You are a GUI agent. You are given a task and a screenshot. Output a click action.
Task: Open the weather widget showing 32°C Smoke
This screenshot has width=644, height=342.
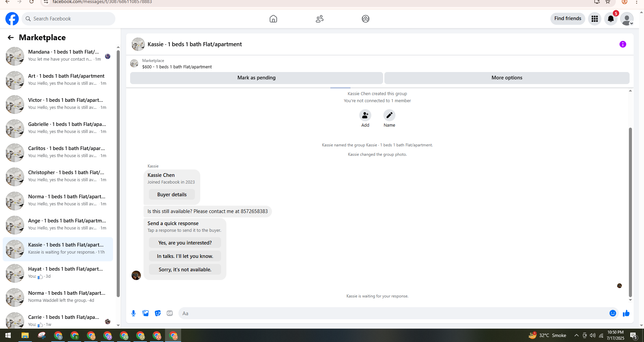pyautogui.click(x=547, y=335)
